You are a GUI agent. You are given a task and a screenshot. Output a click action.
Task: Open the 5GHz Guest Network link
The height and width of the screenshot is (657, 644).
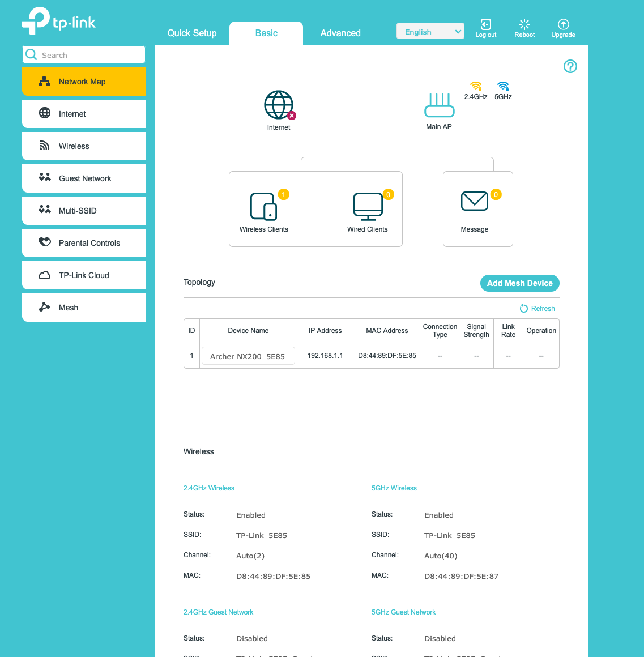[x=403, y=612]
